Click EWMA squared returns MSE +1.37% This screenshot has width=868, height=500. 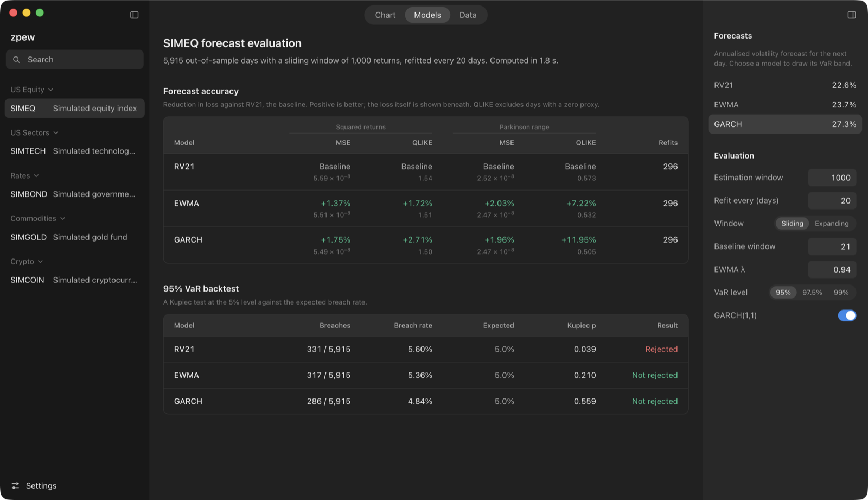coord(335,204)
